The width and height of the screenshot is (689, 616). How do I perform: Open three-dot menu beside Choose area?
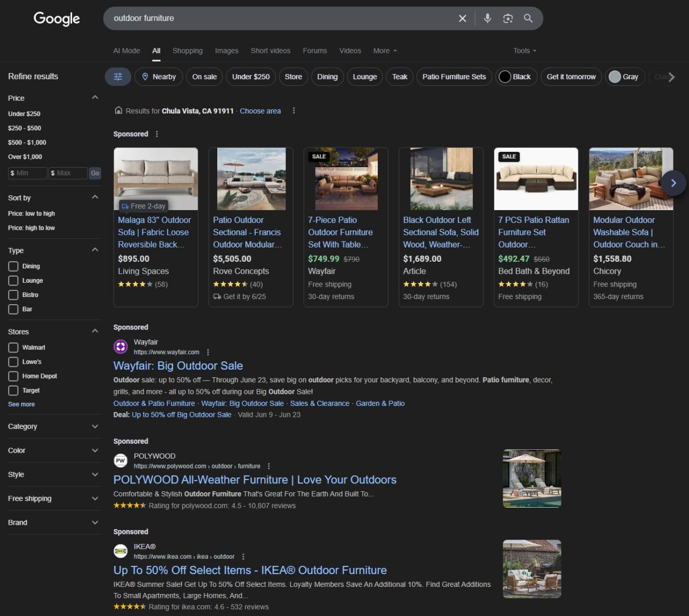click(x=294, y=111)
